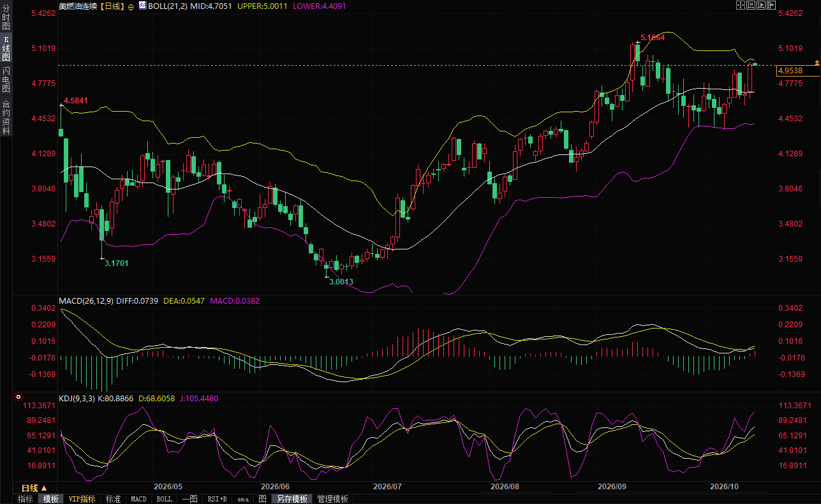This screenshot has width=821, height=504.
Task: Expand the 日线 period selector
Action: point(33,488)
